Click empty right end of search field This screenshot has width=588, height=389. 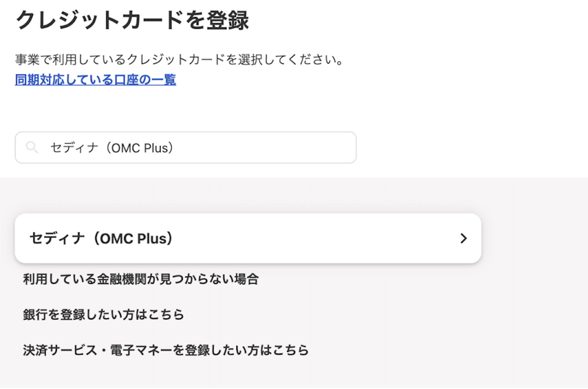pos(317,148)
